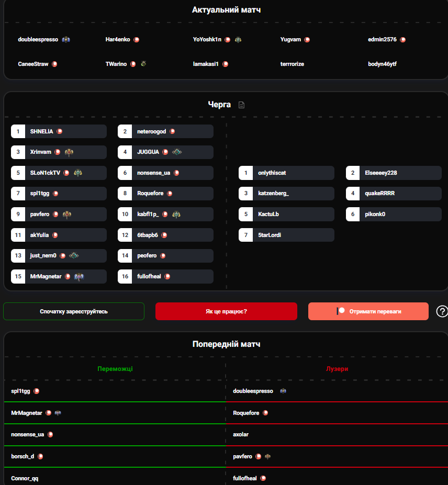This screenshot has width=448, height=485.
Task: Select Roquefore at queue position 8
Action: tap(165, 193)
